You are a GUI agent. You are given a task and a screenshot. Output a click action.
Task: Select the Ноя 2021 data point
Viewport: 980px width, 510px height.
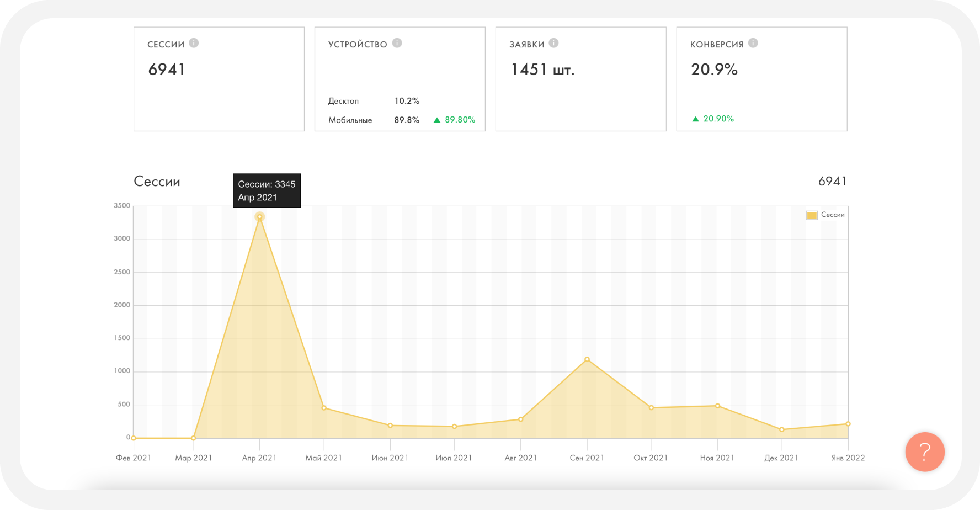[x=717, y=406]
